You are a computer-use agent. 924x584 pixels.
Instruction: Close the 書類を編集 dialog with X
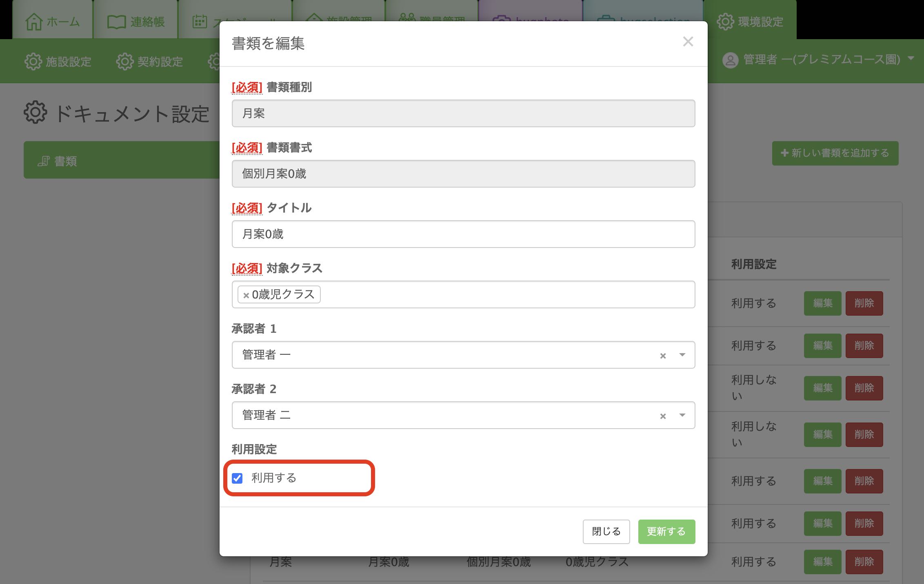(x=688, y=42)
